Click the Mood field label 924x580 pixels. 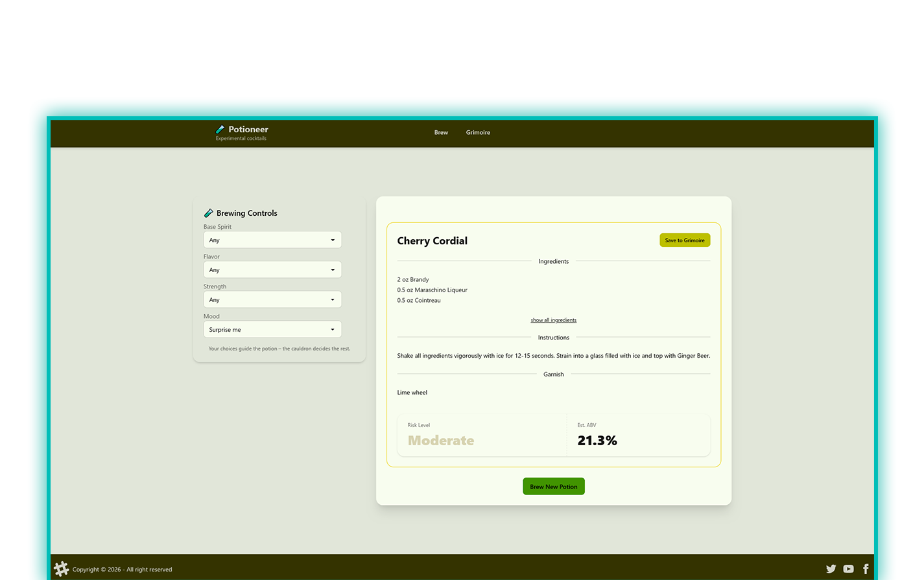coord(212,316)
